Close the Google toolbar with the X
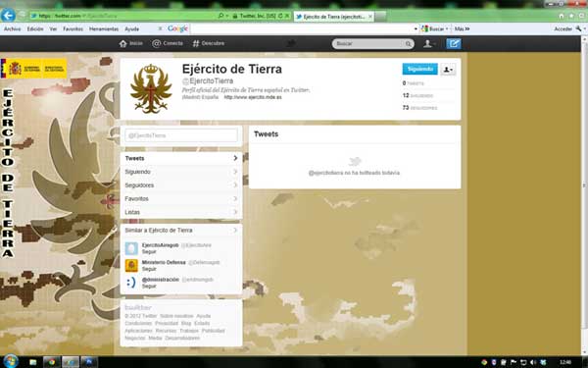The image size is (588, 368). 160,28
